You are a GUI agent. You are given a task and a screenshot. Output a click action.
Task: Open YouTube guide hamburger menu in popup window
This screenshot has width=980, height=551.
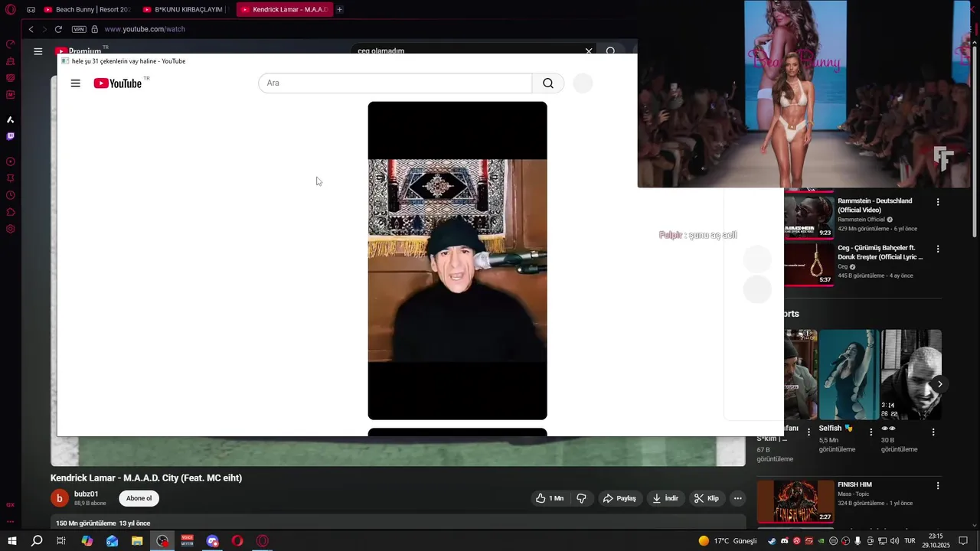tap(75, 83)
